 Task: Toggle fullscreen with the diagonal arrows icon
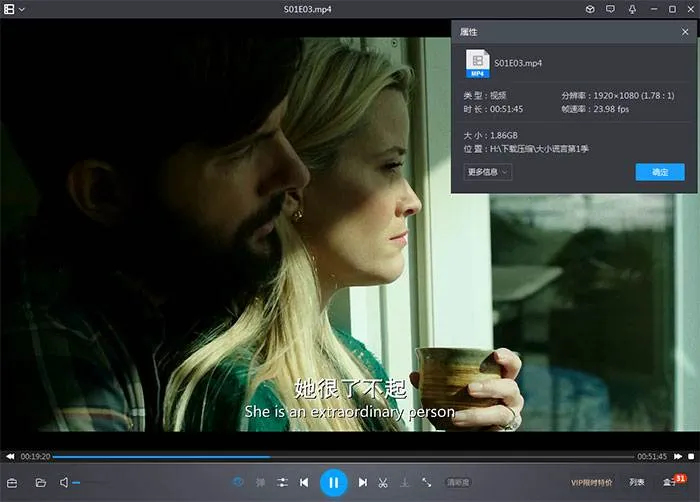(426, 482)
